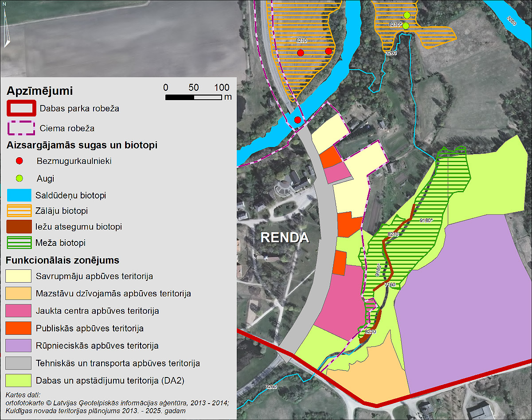Image resolution: width=532 pixels, height=420 pixels.
Task: Select the yellow Savrupmāju apbūves swatch
Action: [19, 276]
